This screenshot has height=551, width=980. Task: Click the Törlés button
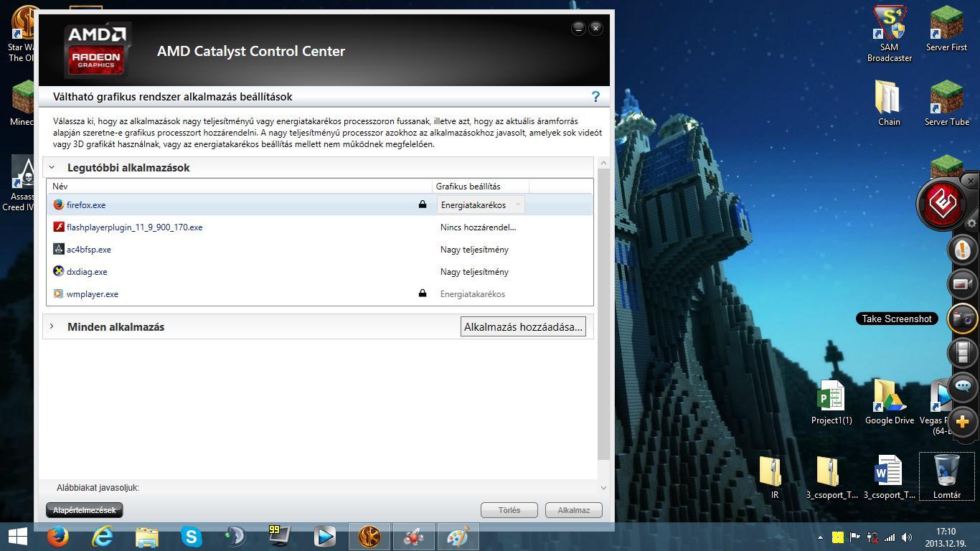[x=509, y=510]
